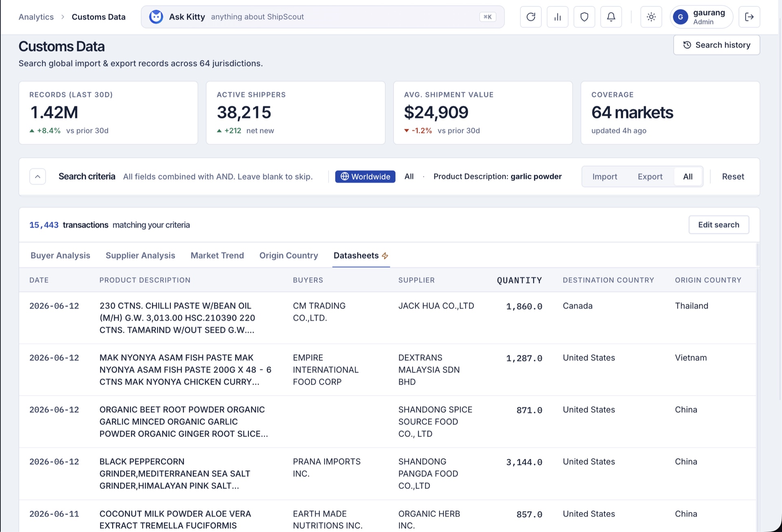Click supplier SHANDONG SPICE SOURCE FOOD CO., LTD

point(435,422)
